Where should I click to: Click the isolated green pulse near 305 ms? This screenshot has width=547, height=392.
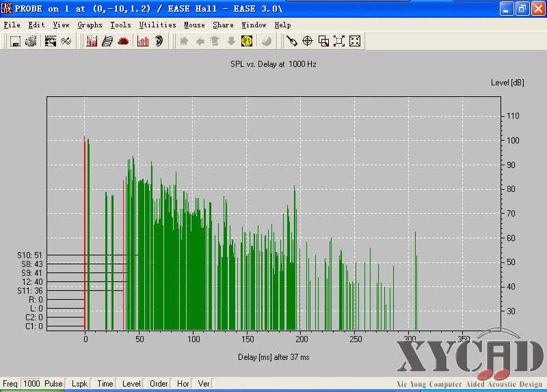click(x=416, y=281)
